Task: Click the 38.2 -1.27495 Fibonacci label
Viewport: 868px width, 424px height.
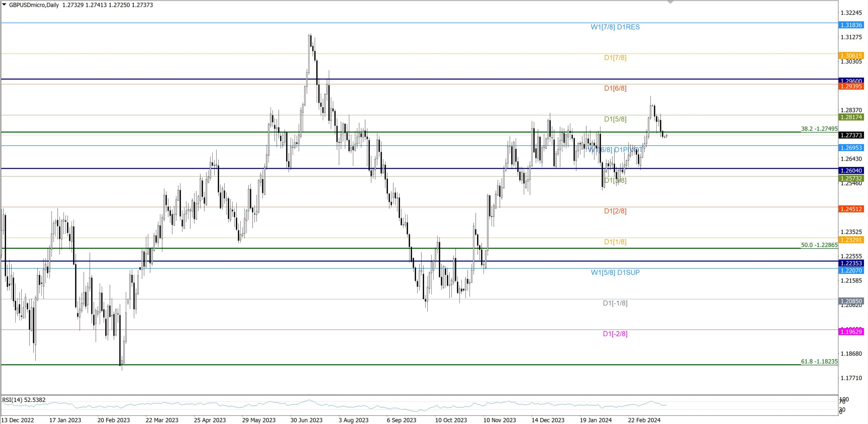Action: (x=819, y=129)
